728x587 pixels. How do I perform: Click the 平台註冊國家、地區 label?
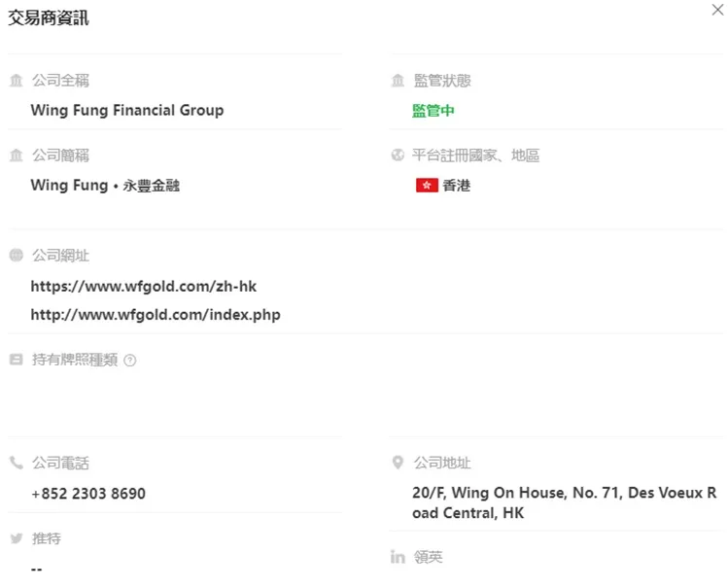click(476, 155)
